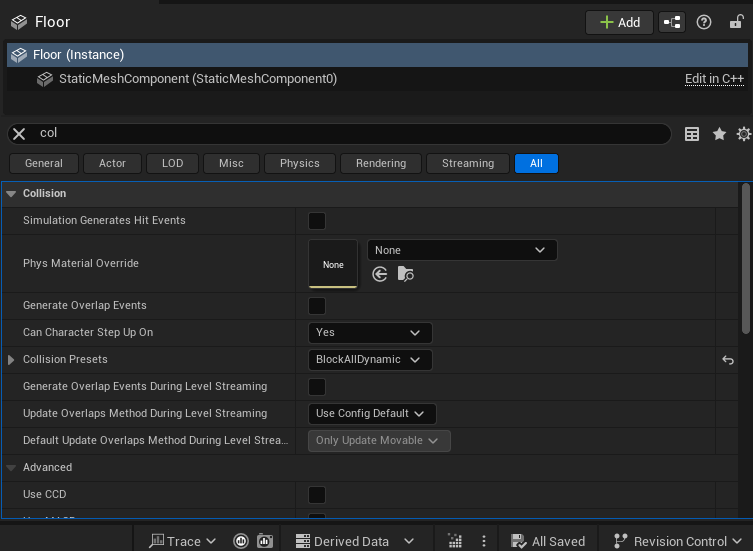The width and height of the screenshot is (753, 551).
Task: Select the Actor filter tab
Action: 112,163
